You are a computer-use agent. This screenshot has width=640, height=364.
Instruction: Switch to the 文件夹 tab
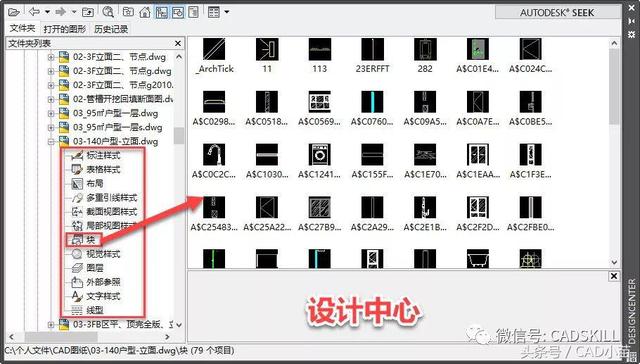point(22,29)
